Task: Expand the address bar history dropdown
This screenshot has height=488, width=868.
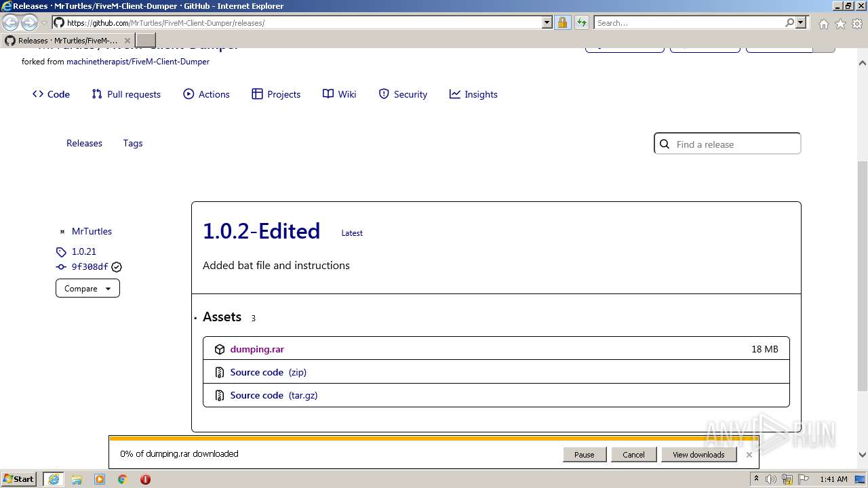Action: pos(547,22)
